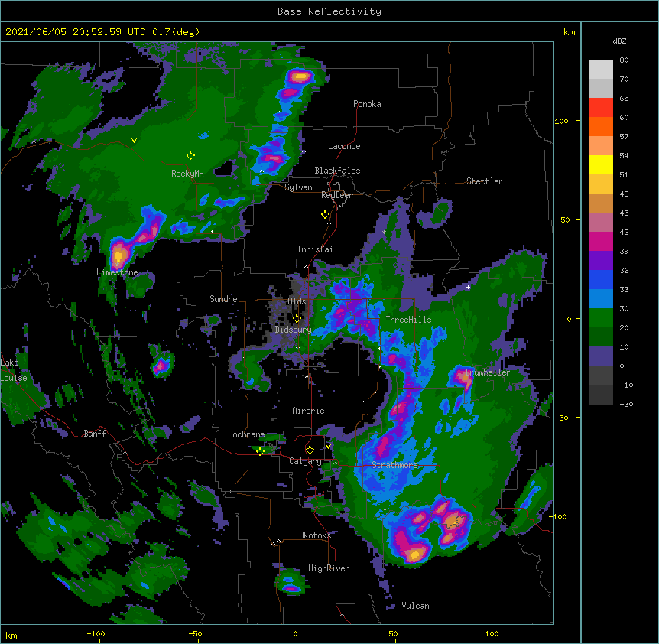Pick the bright orange swatch below 60
The height and width of the screenshot is (644, 659).
[601, 126]
